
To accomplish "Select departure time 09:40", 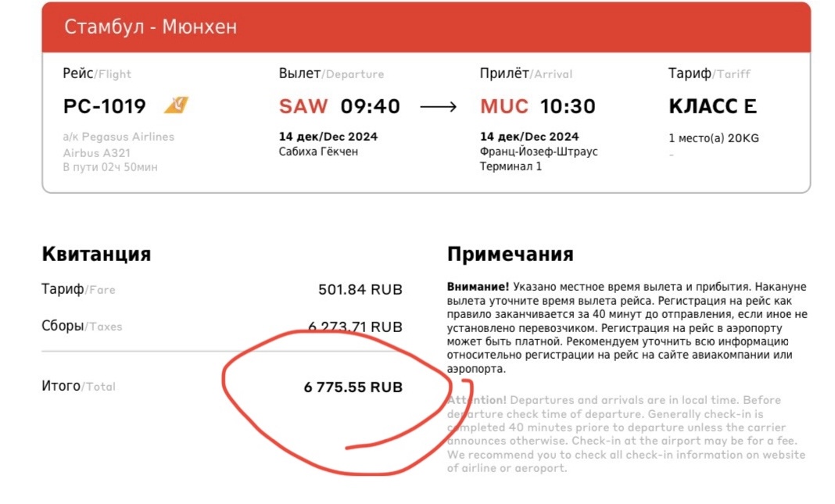I will click(x=370, y=106).
